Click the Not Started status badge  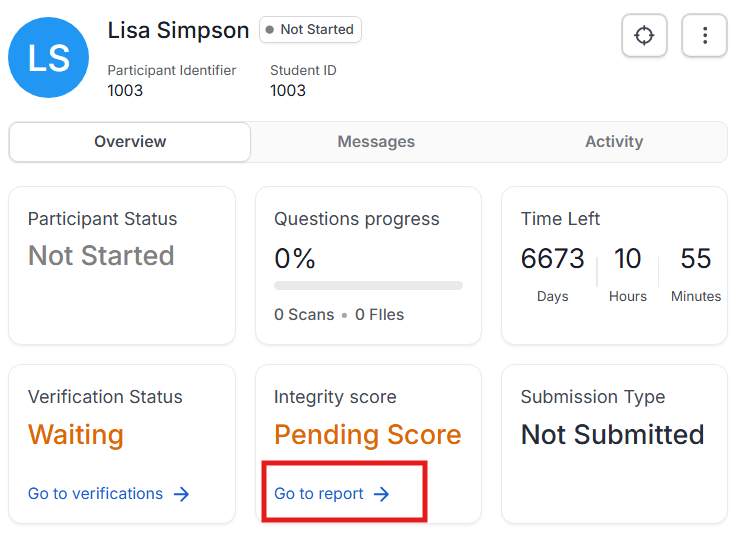point(310,30)
